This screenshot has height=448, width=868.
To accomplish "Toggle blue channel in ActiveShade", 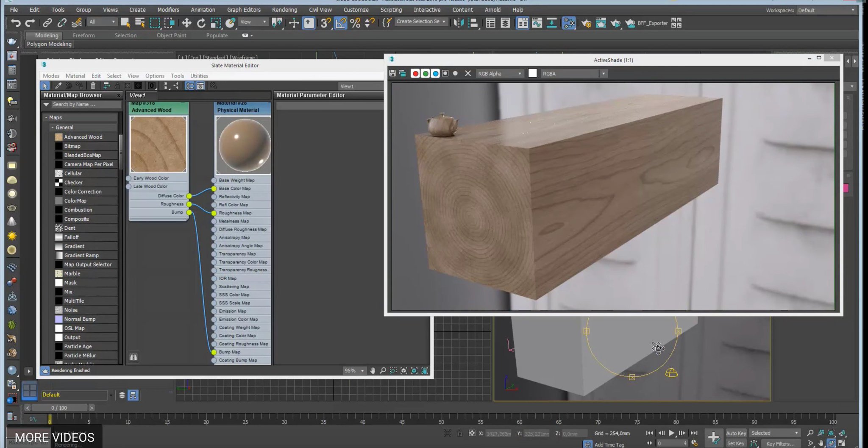I will tap(435, 73).
